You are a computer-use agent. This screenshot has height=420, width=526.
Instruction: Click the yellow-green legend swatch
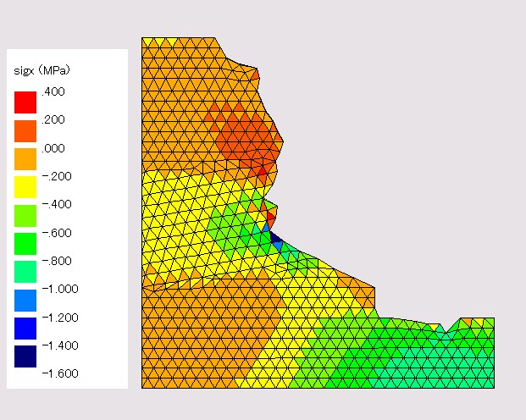click(x=25, y=215)
